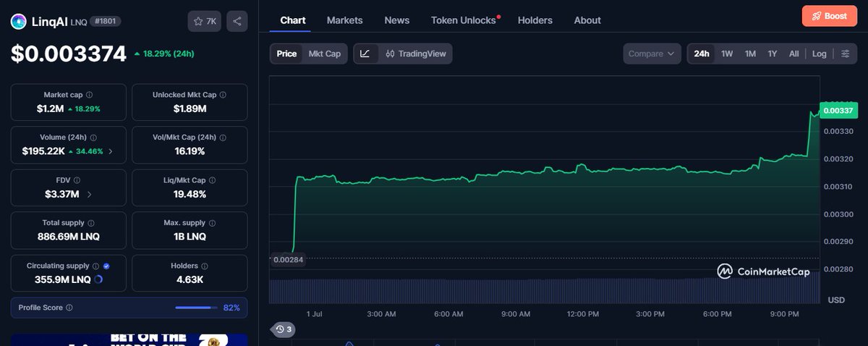868x346 pixels.
Task: Open the News tab
Action: [396, 20]
